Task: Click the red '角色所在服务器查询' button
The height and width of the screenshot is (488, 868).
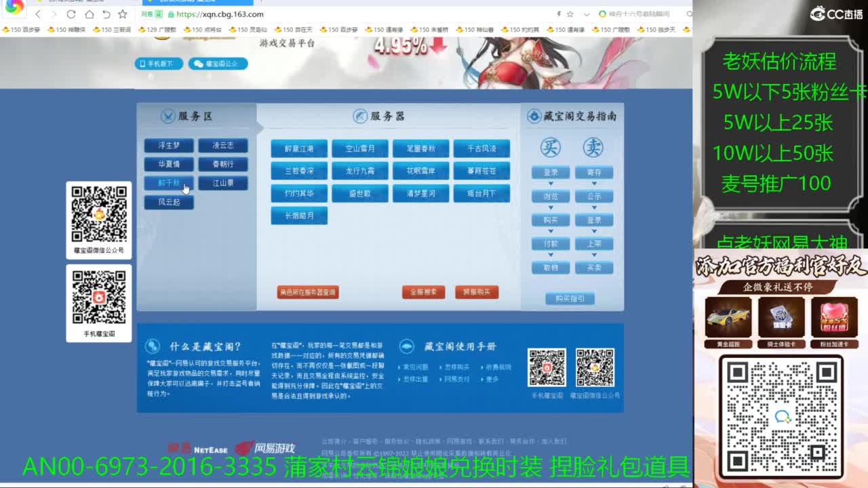Action: 308,292
